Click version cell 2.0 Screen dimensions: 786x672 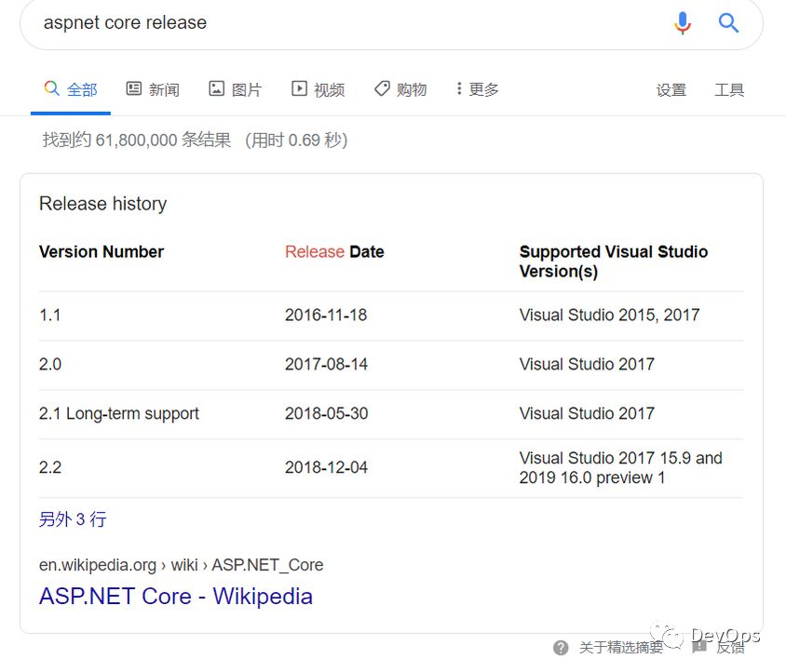tap(50, 364)
